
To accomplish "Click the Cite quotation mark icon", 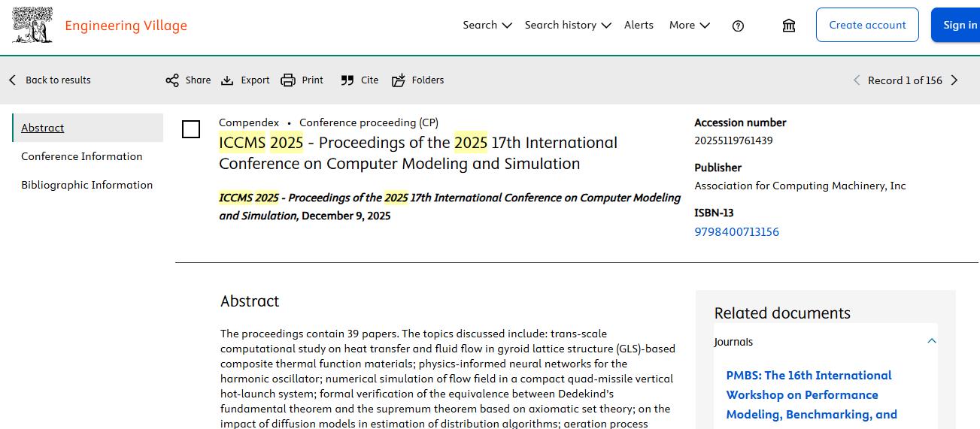I will 347,80.
